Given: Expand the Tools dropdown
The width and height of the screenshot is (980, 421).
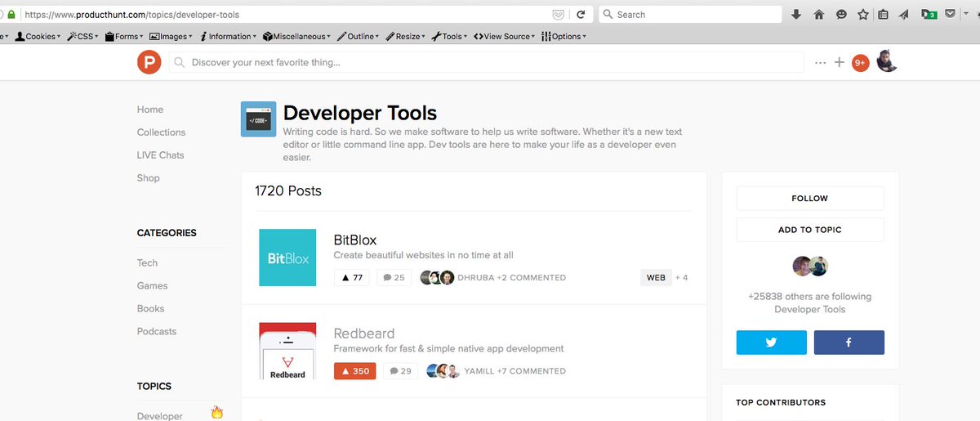Looking at the screenshot, I should coord(449,37).
